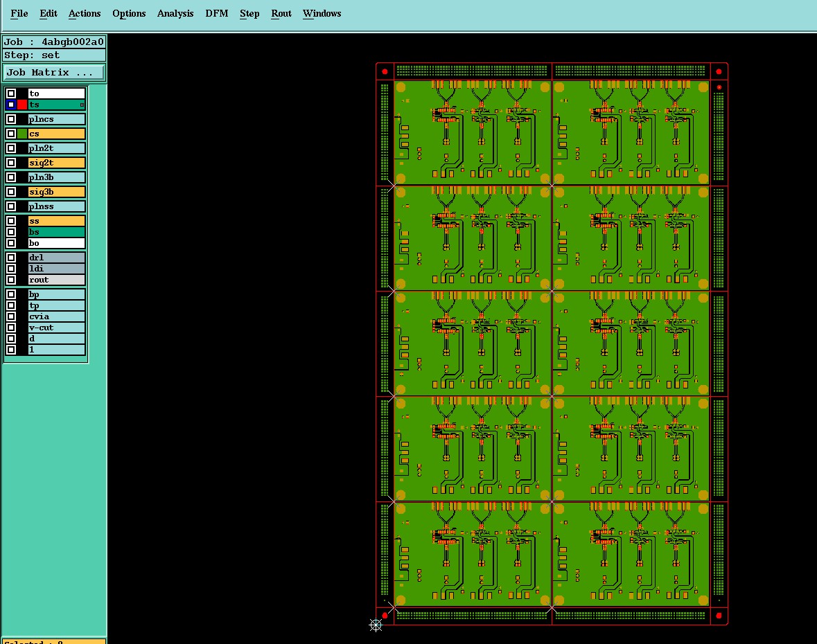Viewport: 817px width, 644px height.
Task: Toggle the checkbox for layer rout
Action: [11, 280]
